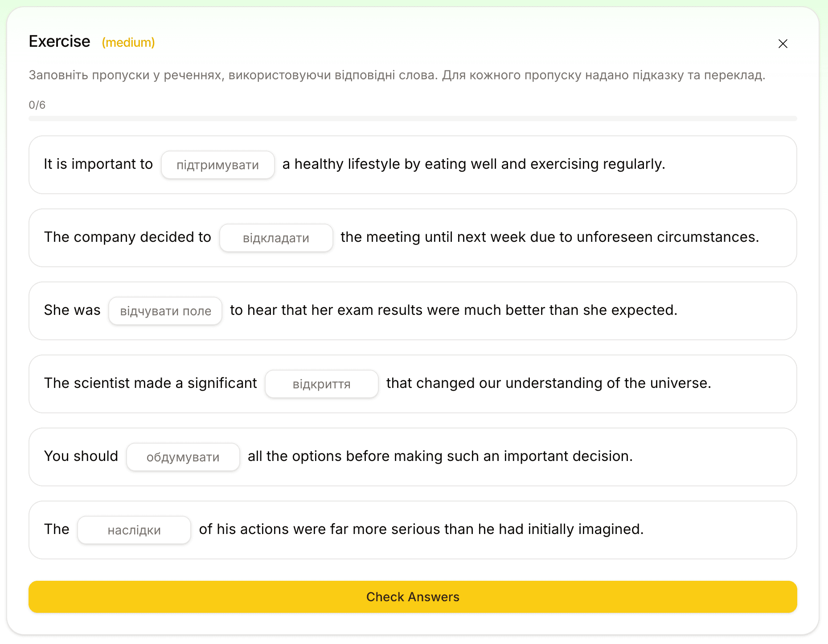Viewport: 828px width, 644px height.
Task: Click text 'all the options before making'
Action: click(346, 456)
